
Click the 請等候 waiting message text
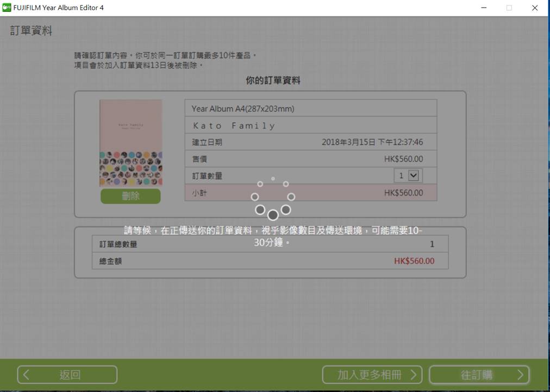273,236
